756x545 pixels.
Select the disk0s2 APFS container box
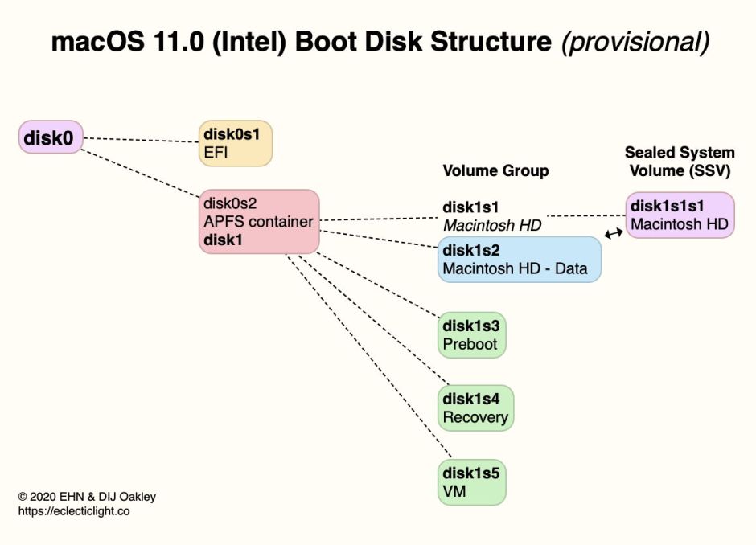point(259,220)
